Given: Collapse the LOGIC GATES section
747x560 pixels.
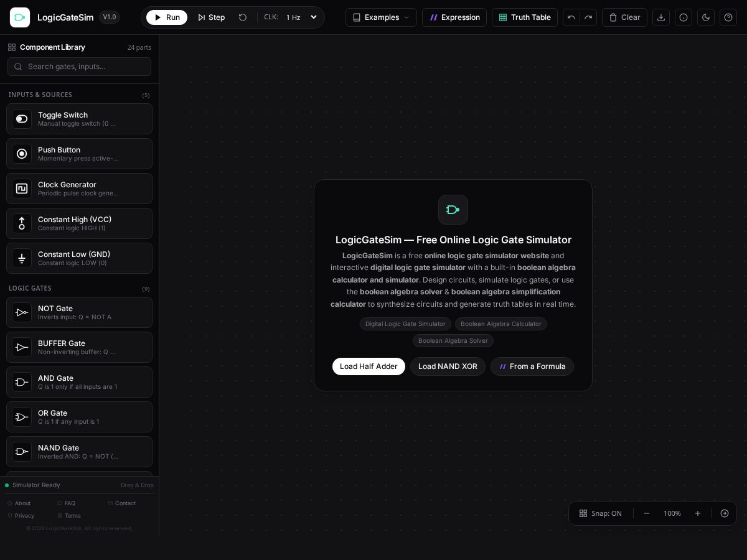Looking at the screenshot, I should (x=79, y=289).
